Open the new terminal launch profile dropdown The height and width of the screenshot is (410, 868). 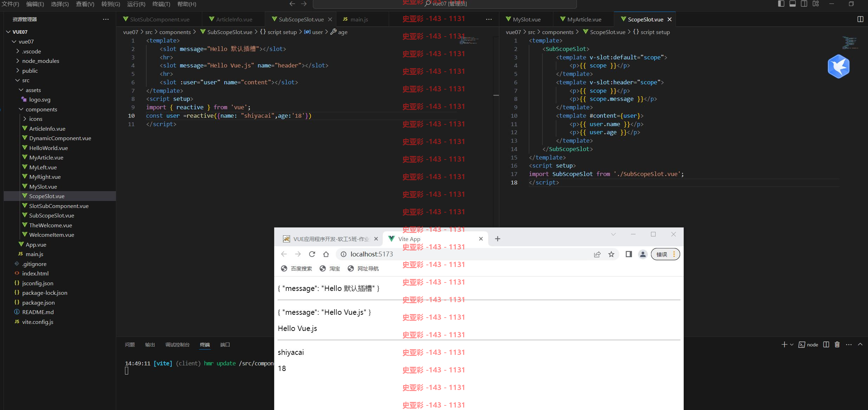(x=792, y=345)
